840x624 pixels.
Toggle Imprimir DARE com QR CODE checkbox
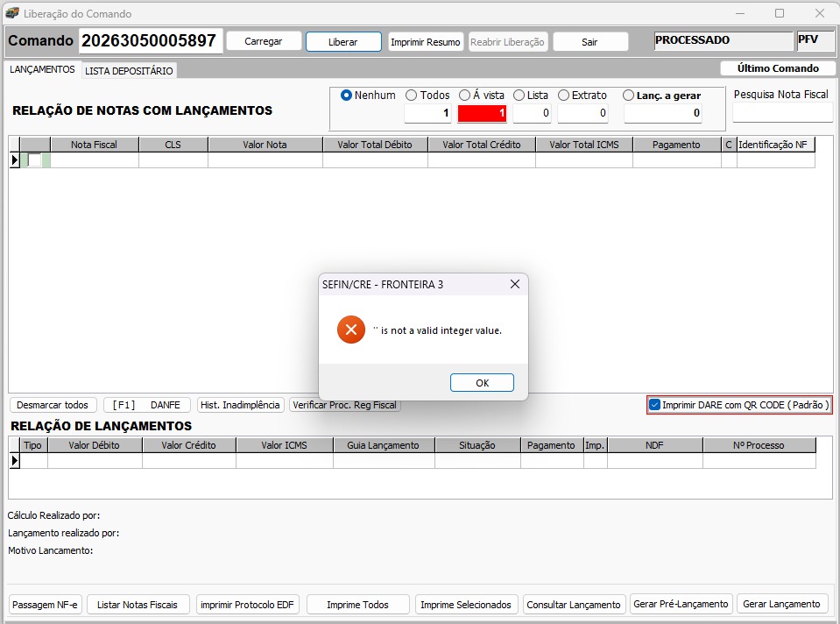pyautogui.click(x=655, y=405)
